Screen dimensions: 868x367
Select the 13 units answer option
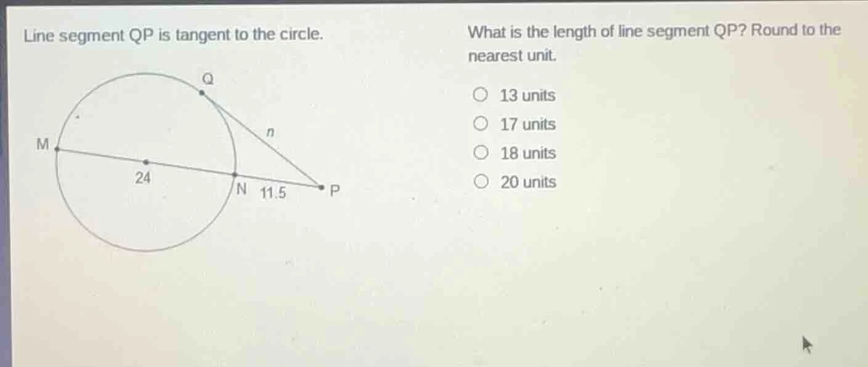coord(480,94)
